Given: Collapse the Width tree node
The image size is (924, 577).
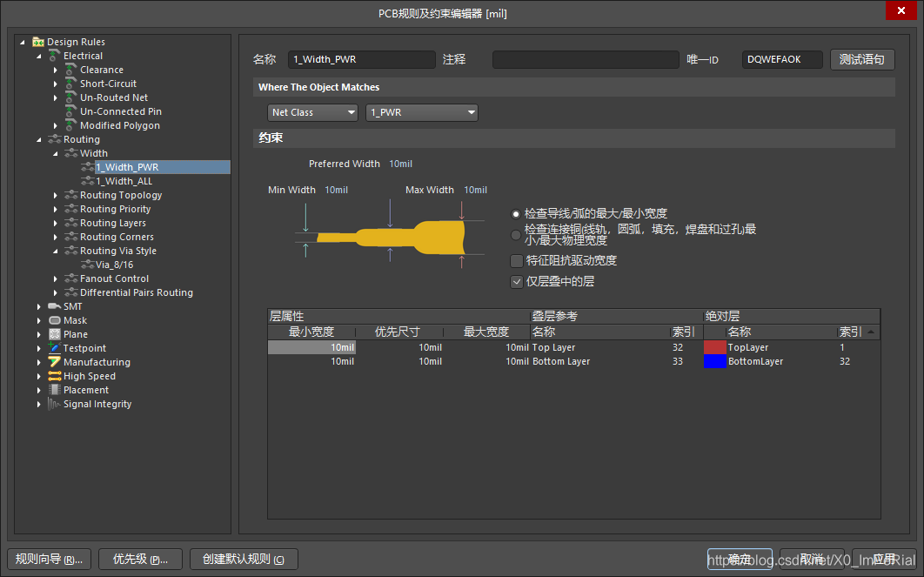Looking at the screenshot, I should 56,153.
